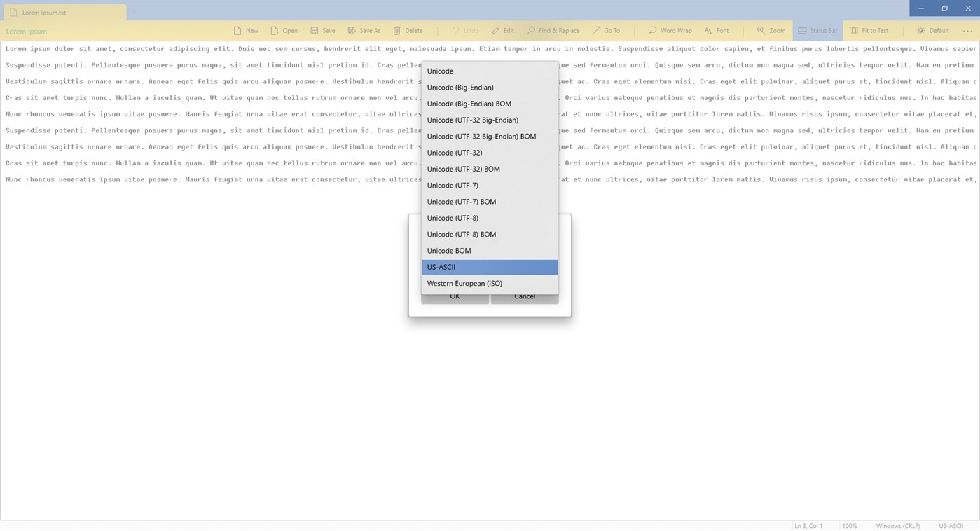
Task: Enable Fit to Text mode
Action: (870, 30)
